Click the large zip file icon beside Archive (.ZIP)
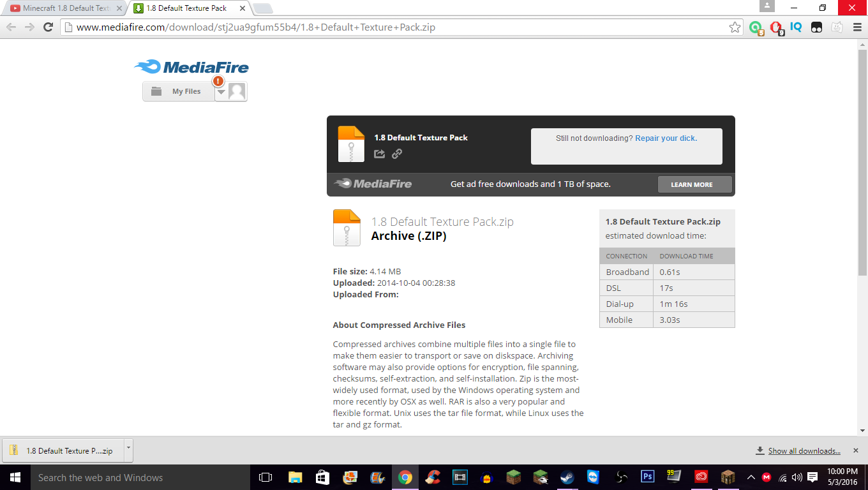The image size is (868, 490). pyautogui.click(x=347, y=228)
